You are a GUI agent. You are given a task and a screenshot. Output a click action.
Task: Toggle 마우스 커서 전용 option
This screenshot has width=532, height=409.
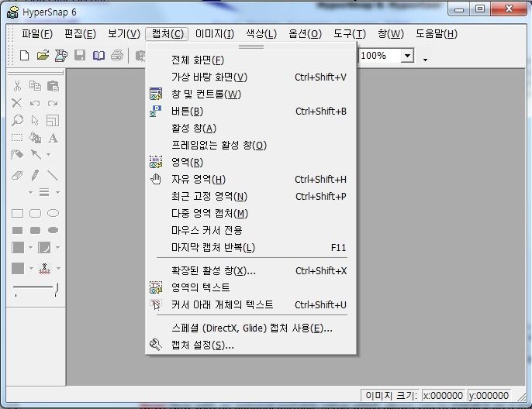coord(251,230)
